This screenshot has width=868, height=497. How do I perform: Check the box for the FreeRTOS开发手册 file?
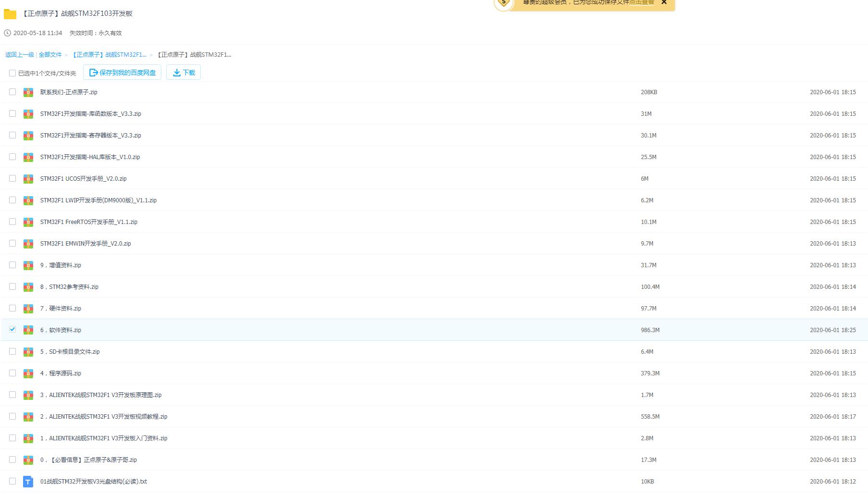pyautogui.click(x=12, y=222)
